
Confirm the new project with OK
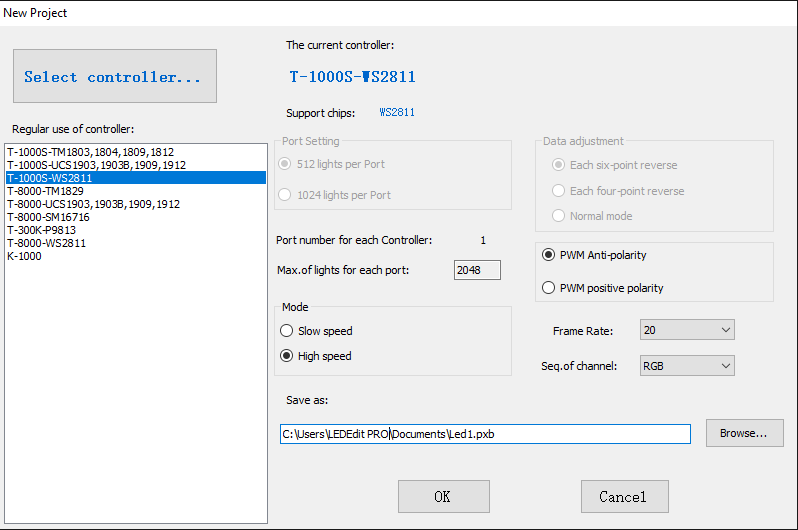point(443,497)
